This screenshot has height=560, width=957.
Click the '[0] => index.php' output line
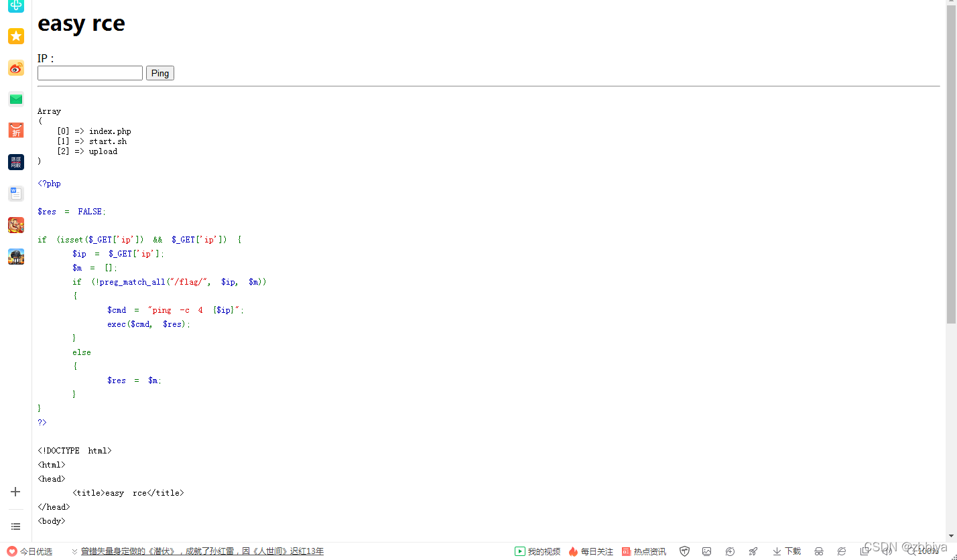[94, 131]
